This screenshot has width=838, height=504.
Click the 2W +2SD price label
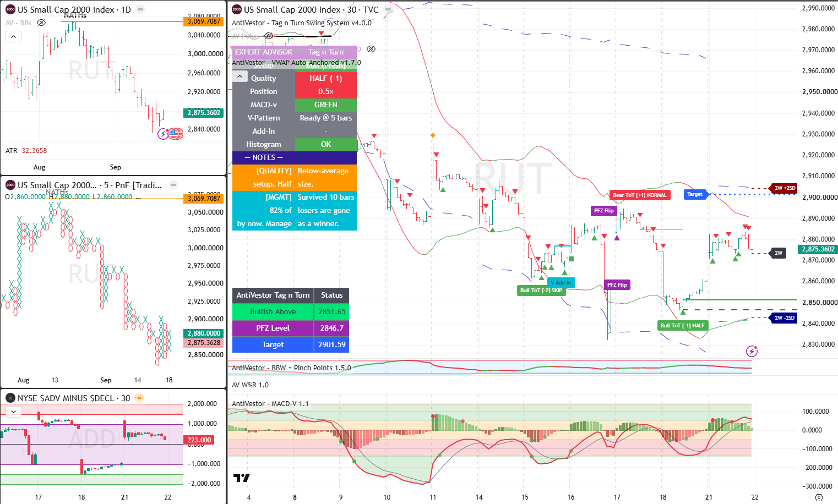pyautogui.click(x=784, y=188)
